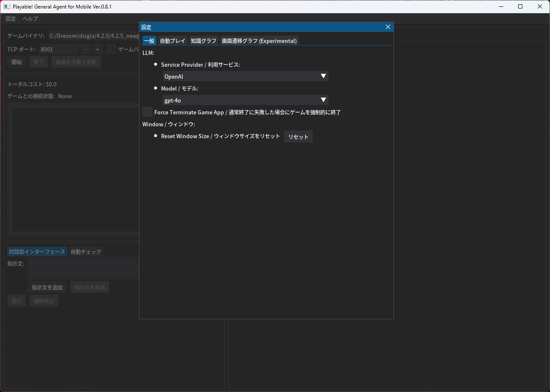This screenshot has width=550, height=392.
Task: Open the Model gpt-4o dropdown
Action: pos(246,100)
